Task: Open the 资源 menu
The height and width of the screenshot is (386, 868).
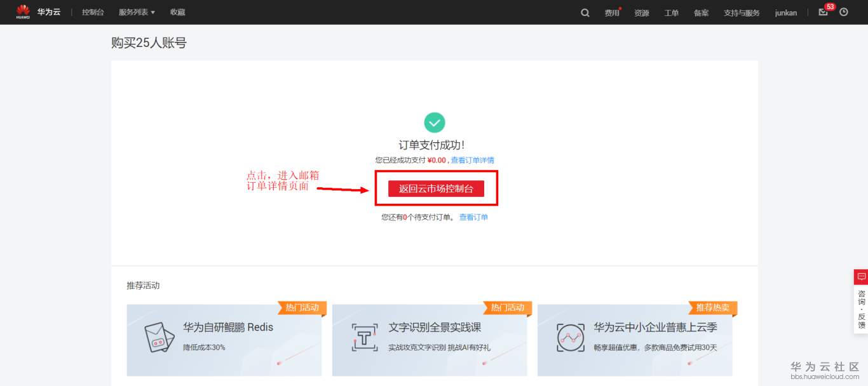Action: (x=642, y=13)
